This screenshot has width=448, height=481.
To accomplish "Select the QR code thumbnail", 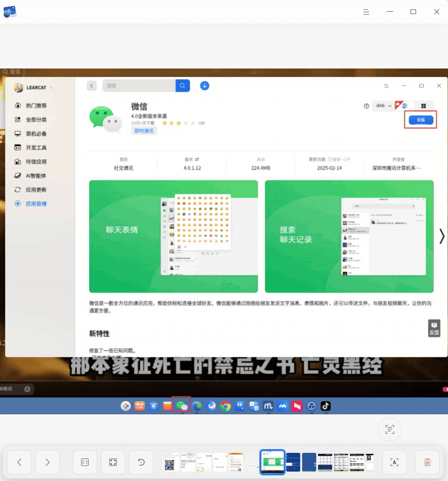I will [170, 462].
